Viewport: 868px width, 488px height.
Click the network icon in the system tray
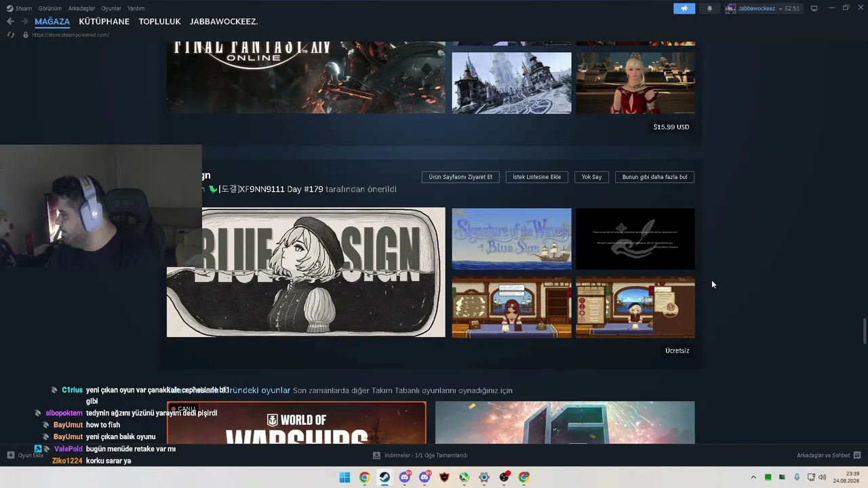pyautogui.click(x=811, y=477)
